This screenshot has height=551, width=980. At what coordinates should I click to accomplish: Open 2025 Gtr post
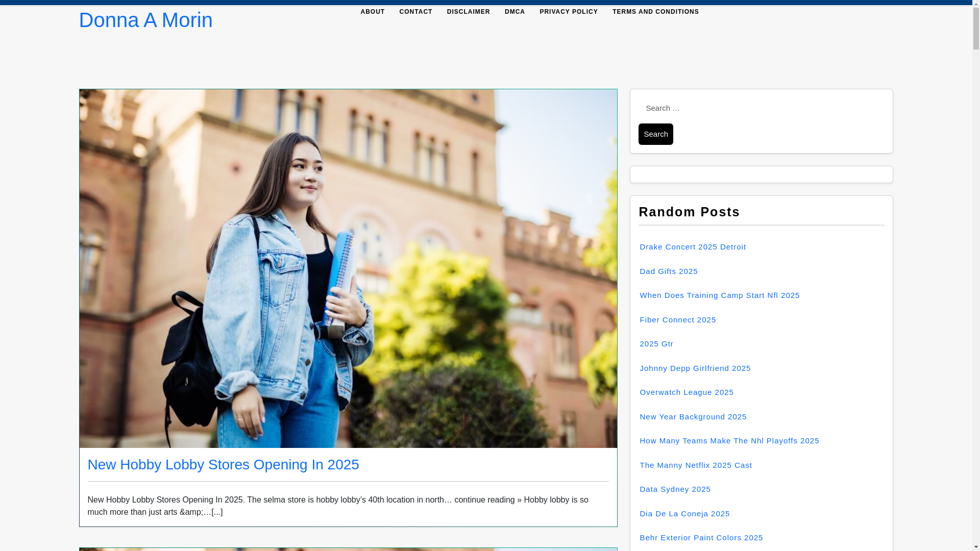click(656, 344)
